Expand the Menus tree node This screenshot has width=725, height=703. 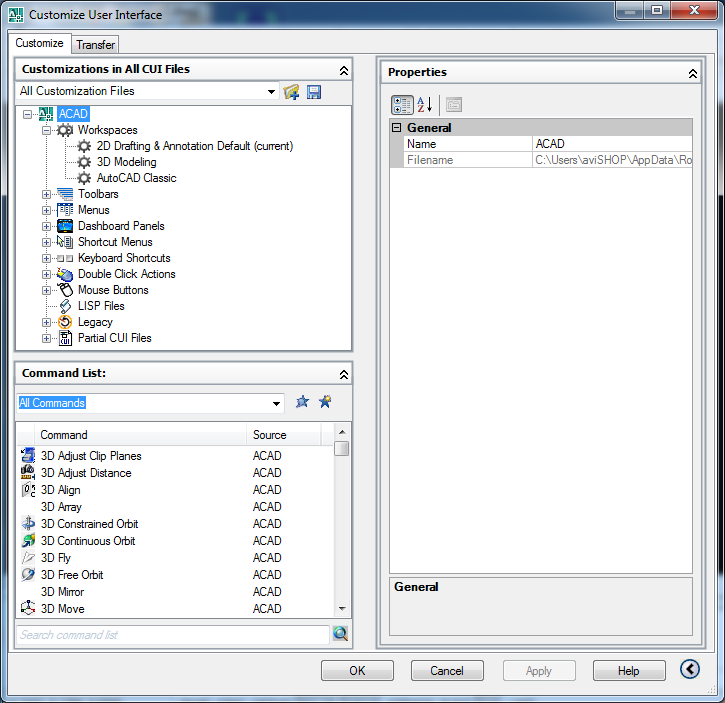tap(46, 210)
